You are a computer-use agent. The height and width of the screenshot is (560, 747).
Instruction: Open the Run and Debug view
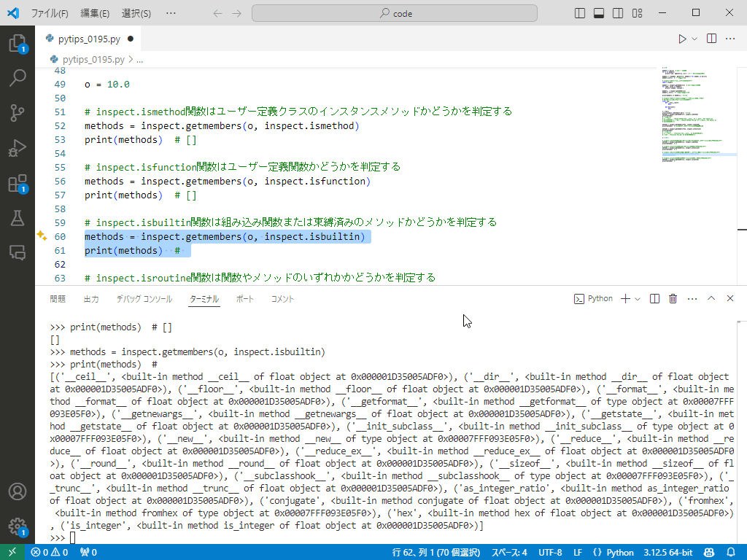(17, 148)
